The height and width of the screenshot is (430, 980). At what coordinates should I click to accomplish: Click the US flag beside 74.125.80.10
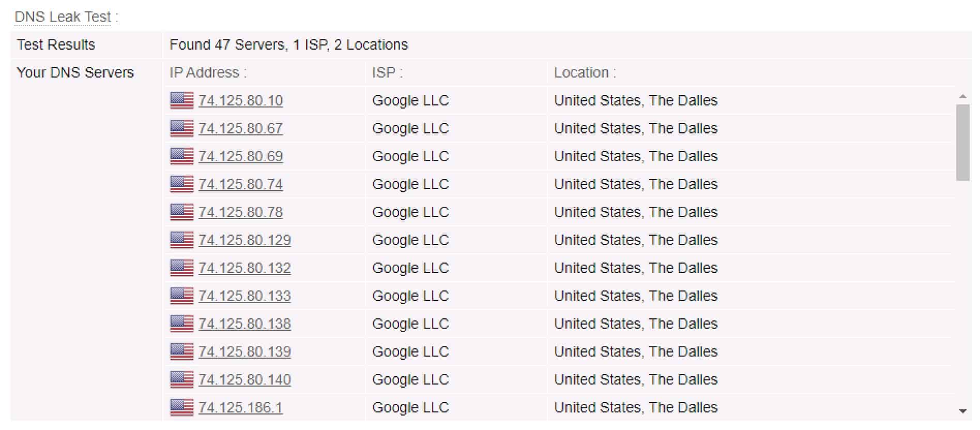181,100
